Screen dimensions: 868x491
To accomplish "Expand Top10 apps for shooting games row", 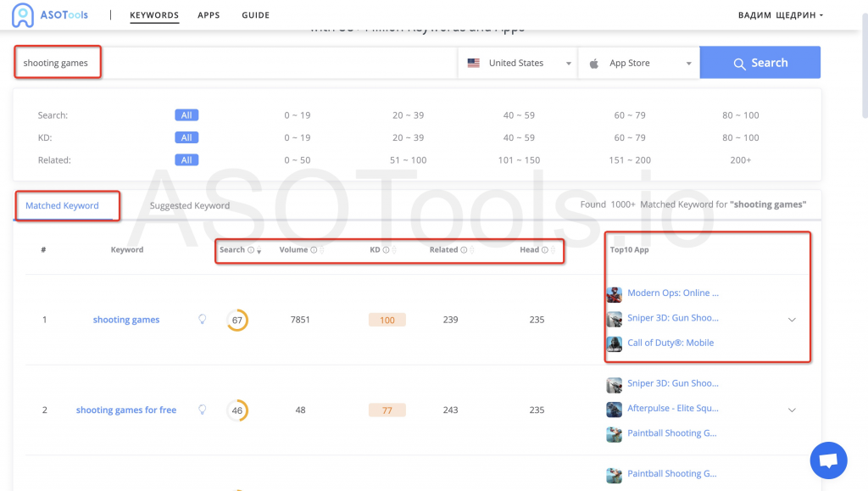I will click(x=792, y=320).
